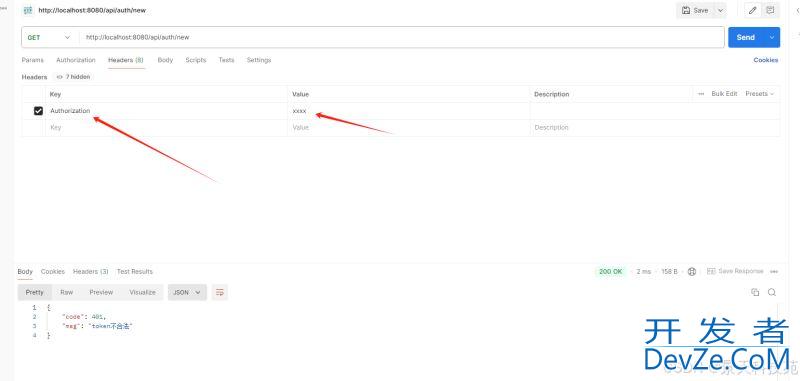This screenshot has height=381, width=800.
Task: Expand the arrow next to Send
Action: click(771, 37)
